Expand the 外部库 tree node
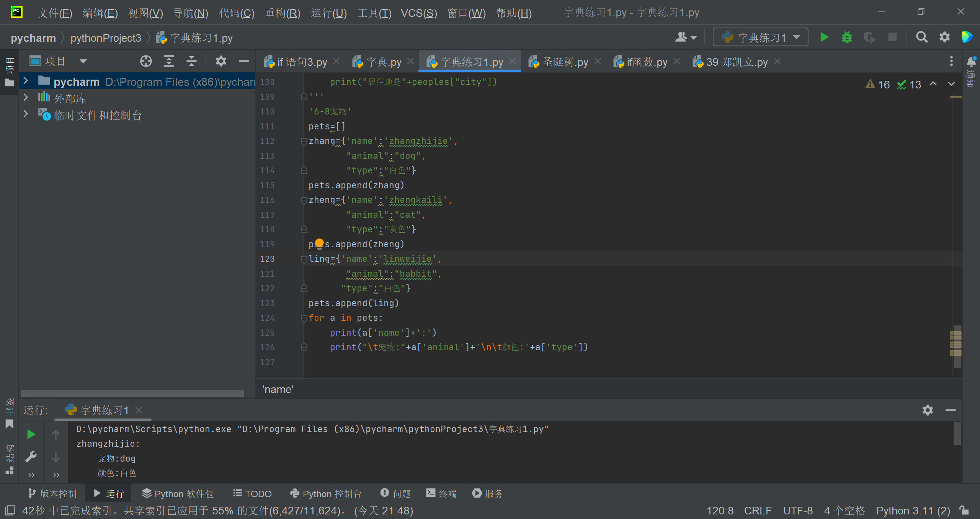 [26, 98]
